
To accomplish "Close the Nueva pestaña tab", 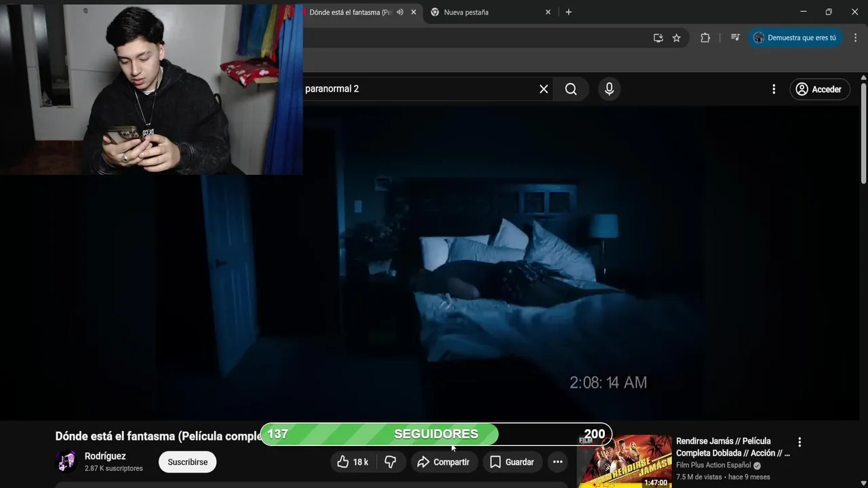I will coord(548,12).
